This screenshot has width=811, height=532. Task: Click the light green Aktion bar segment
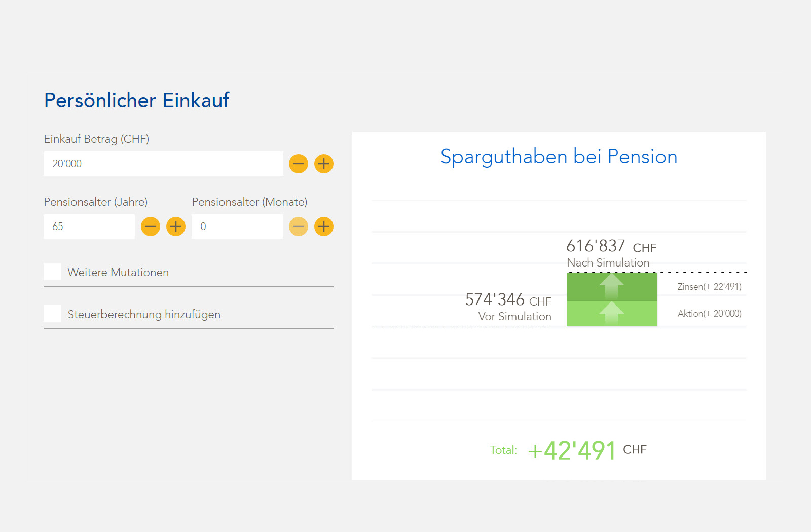[612, 314]
